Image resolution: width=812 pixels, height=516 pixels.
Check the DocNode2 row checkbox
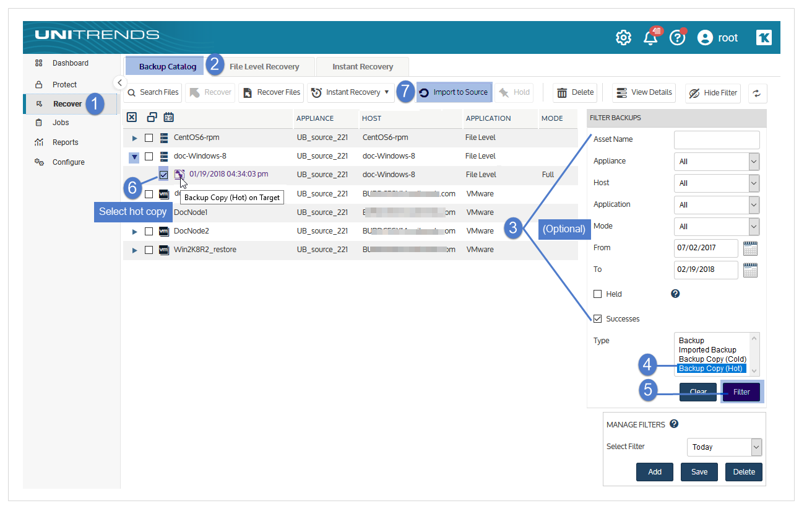[x=149, y=232]
